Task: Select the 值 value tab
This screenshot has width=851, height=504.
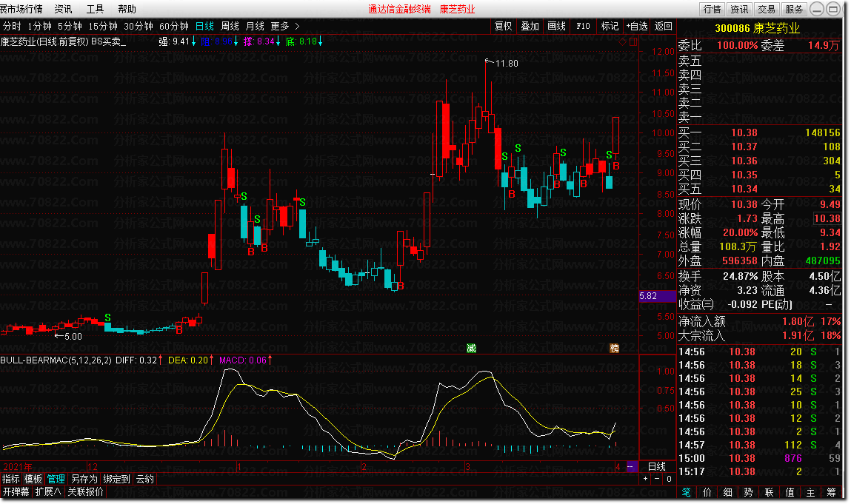Action: click(790, 493)
